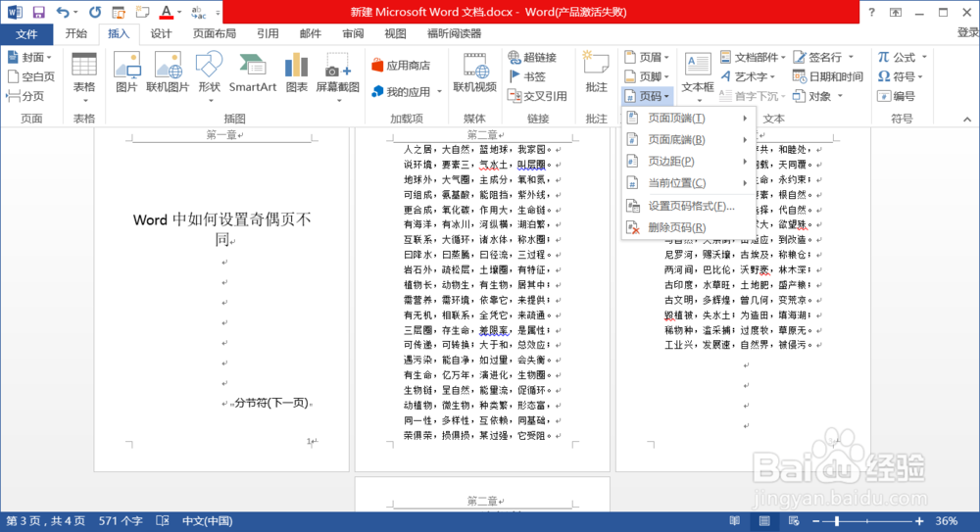The width and height of the screenshot is (980, 532).
Task: Open the 形状 shapes gallery
Action: tap(210, 76)
